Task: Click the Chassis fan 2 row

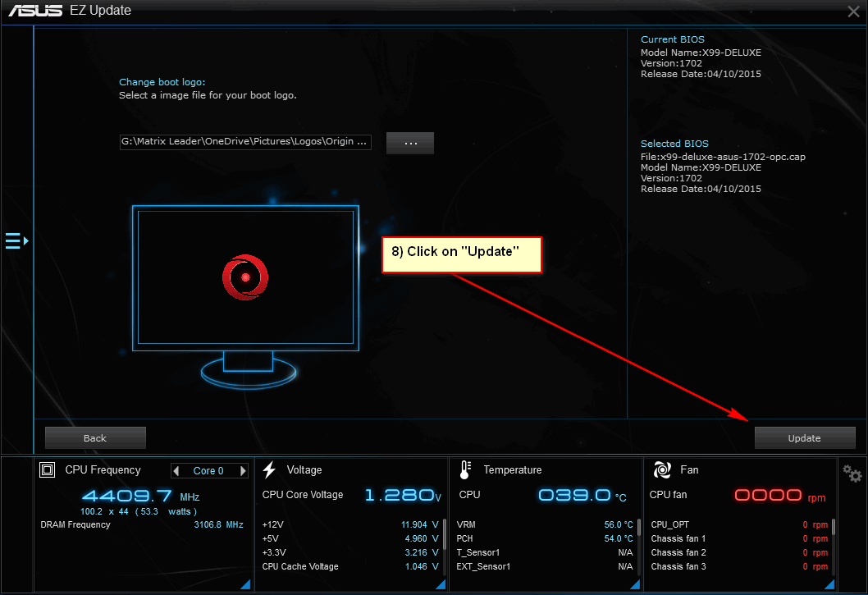Action: [x=739, y=552]
